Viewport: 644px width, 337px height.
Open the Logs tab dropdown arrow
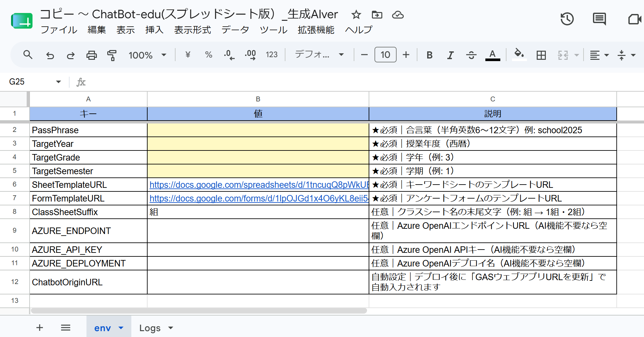pos(171,328)
